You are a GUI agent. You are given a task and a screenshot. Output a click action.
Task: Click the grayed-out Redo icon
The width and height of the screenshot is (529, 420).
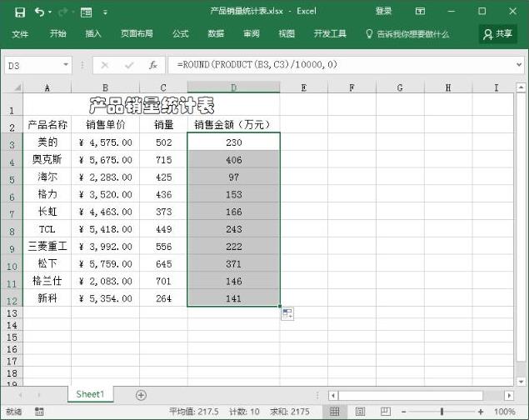point(62,12)
